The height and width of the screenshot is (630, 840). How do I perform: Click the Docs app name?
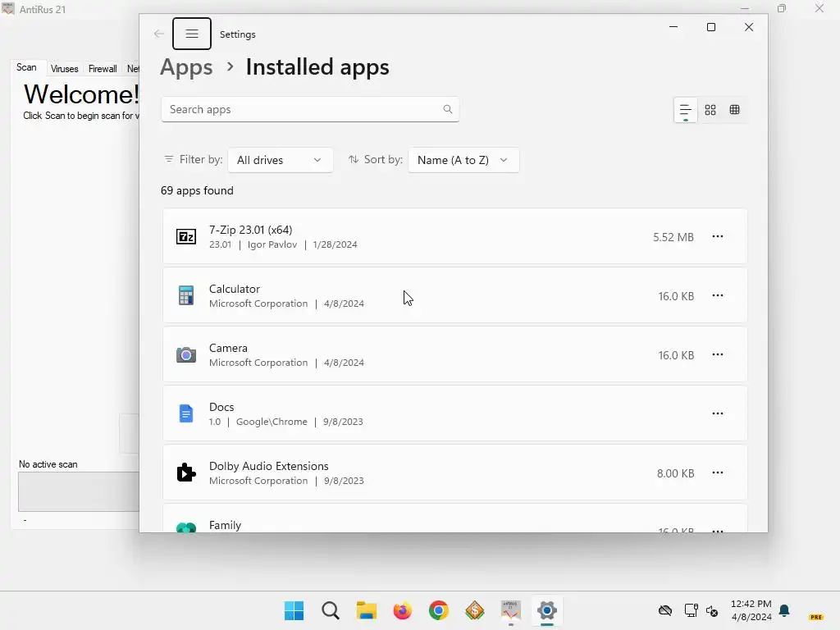pyautogui.click(x=221, y=407)
